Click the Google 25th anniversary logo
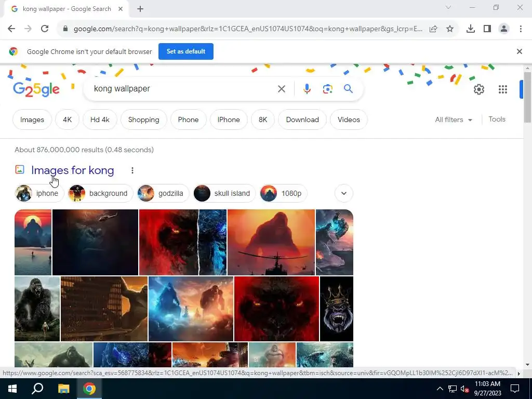The height and width of the screenshot is (399, 532). pyautogui.click(x=36, y=89)
